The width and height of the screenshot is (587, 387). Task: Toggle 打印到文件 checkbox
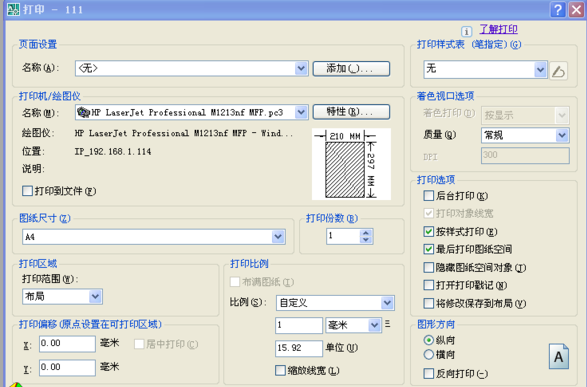[27, 191]
